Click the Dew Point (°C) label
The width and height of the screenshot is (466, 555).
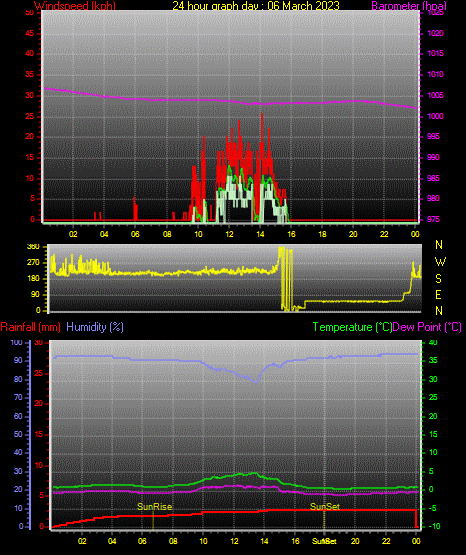coord(427,327)
